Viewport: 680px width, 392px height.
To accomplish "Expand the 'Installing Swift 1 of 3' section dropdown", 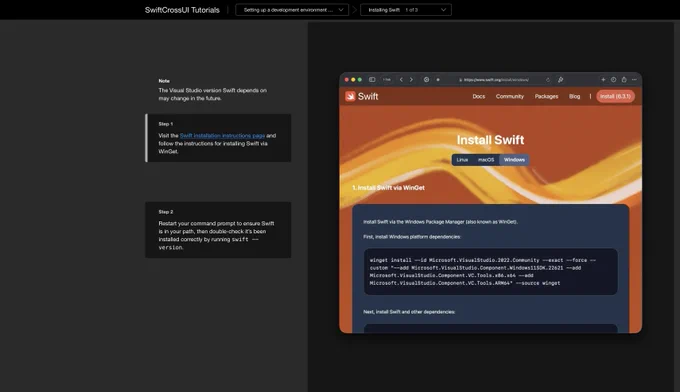I will click(406, 10).
